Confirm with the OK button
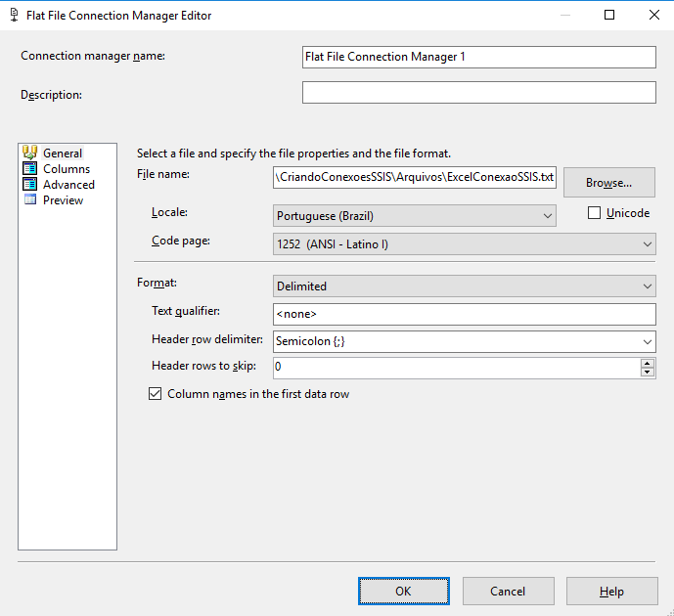 click(x=404, y=592)
